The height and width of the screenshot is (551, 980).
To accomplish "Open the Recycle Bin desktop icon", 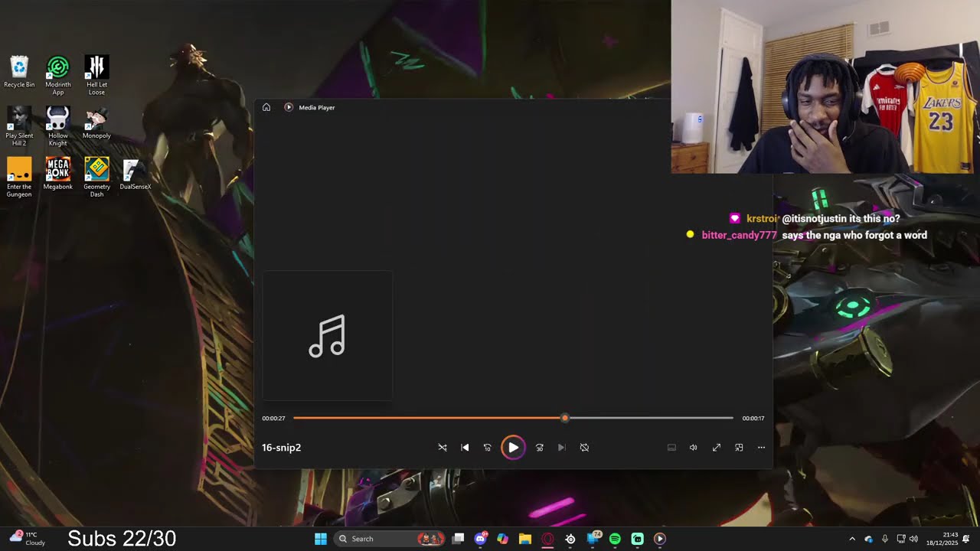I will 19,72.
